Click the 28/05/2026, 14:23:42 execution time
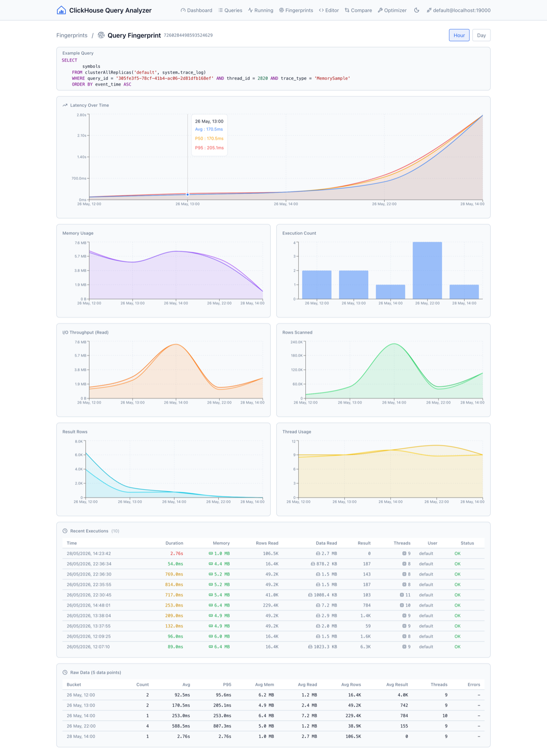 point(89,554)
